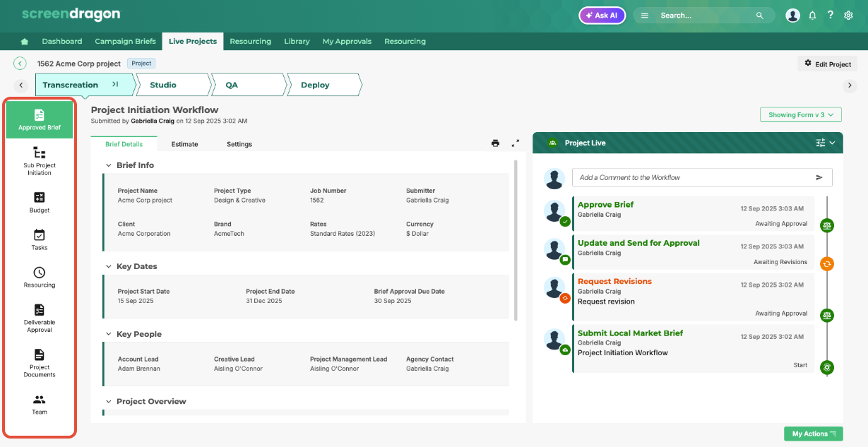The height and width of the screenshot is (447, 868).
Task: Click the Standard Rates (2023) value
Action: [x=343, y=234]
